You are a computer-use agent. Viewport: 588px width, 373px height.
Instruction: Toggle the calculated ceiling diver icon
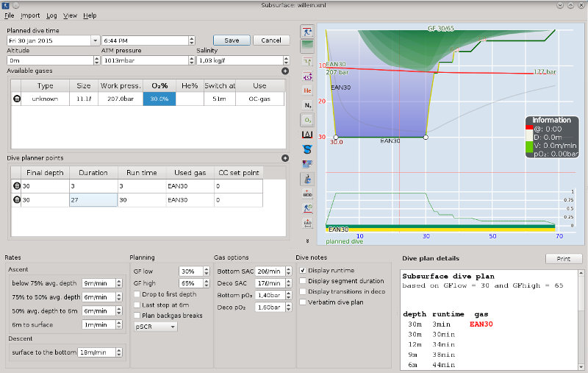[x=307, y=32]
